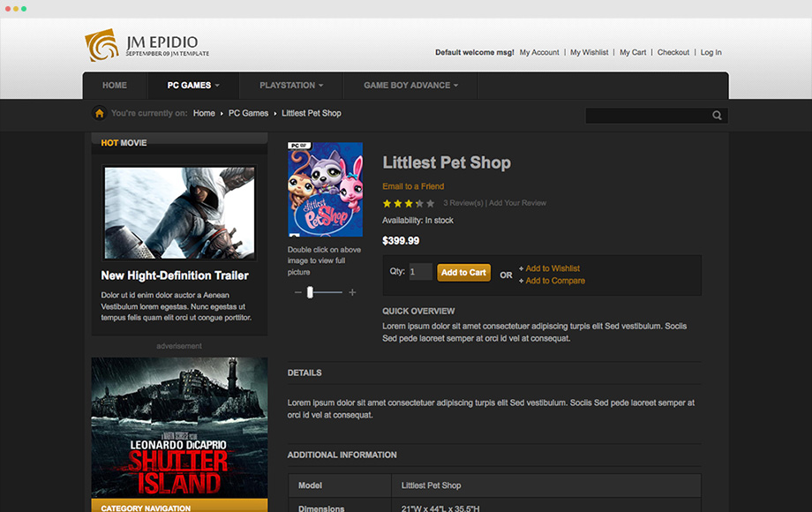Screen dimensions: 812x512
Task: Open the 3 Review(s) link
Action: [463, 203]
